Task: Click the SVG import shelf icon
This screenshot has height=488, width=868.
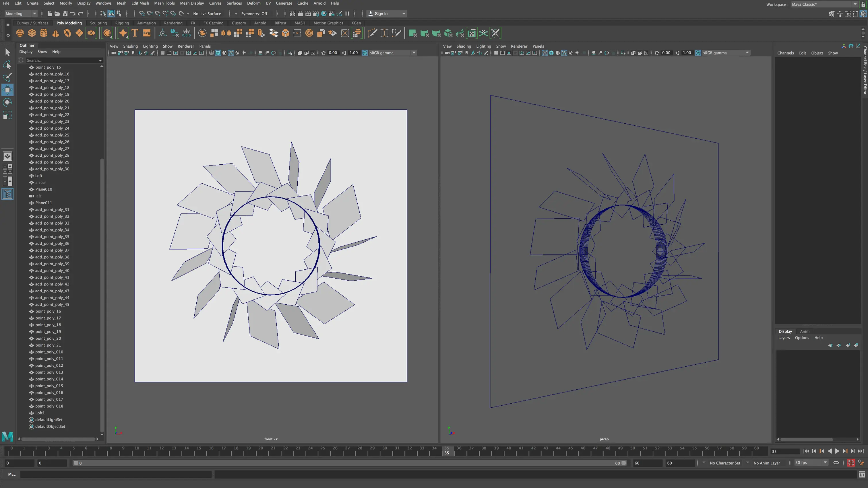Action: (147, 33)
